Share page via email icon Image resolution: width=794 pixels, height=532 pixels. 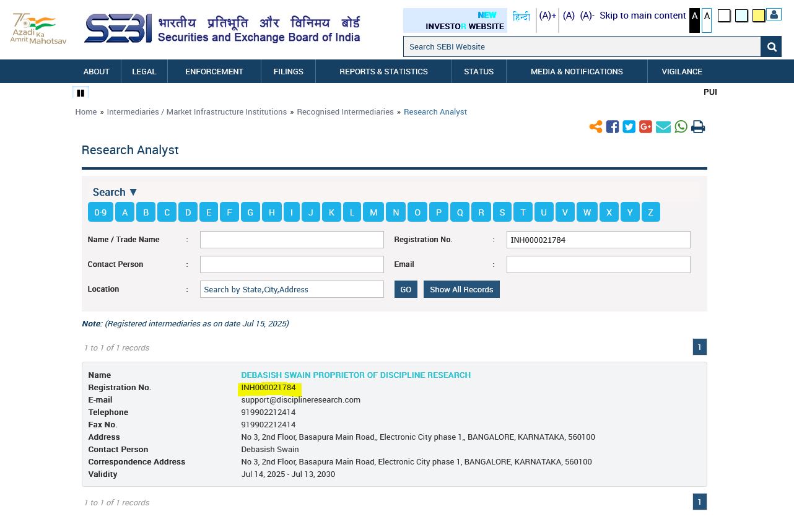point(663,127)
